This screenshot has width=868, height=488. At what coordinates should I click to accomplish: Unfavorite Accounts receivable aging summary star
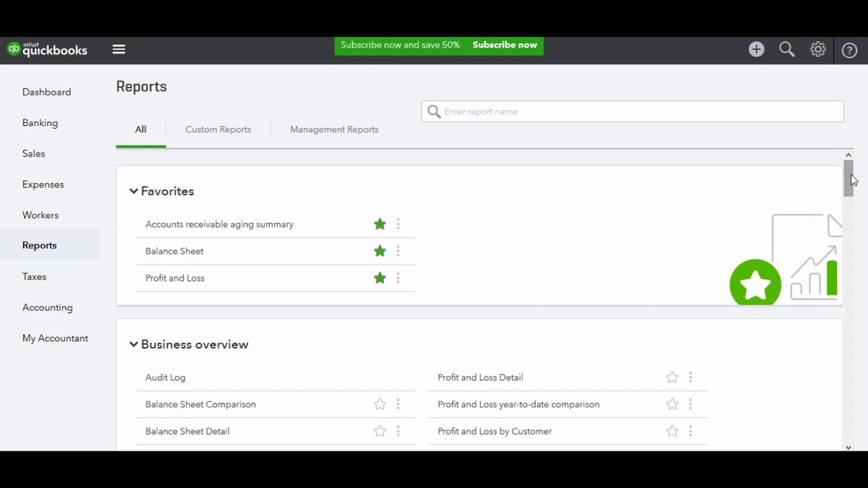380,224
